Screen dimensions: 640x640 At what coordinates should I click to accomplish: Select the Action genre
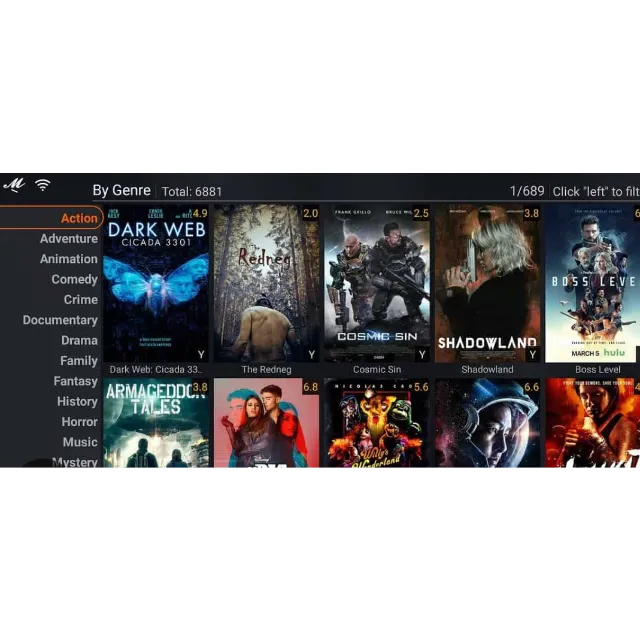51,218
